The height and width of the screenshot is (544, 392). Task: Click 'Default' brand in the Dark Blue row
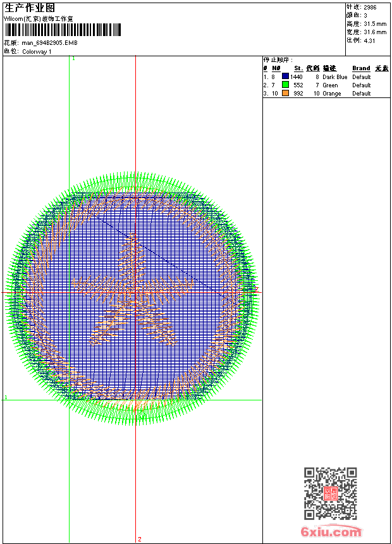pyautogui.click(x=362, y=77)
